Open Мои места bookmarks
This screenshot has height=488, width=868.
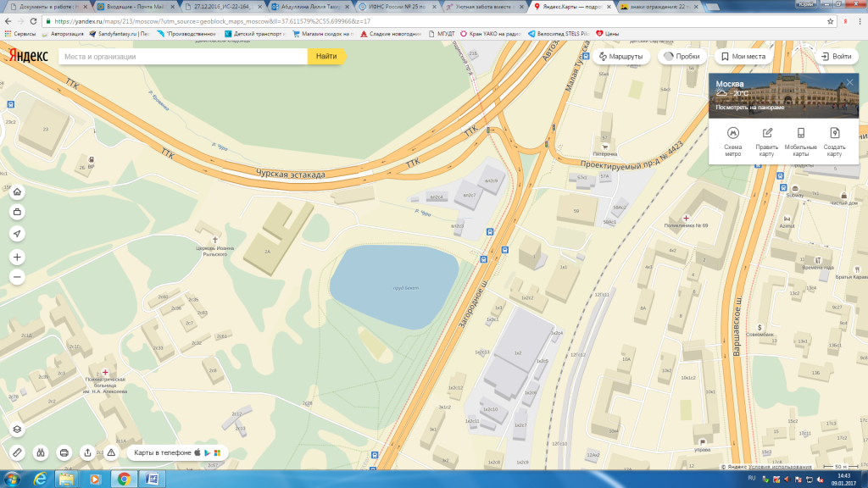tap(743, 57)
